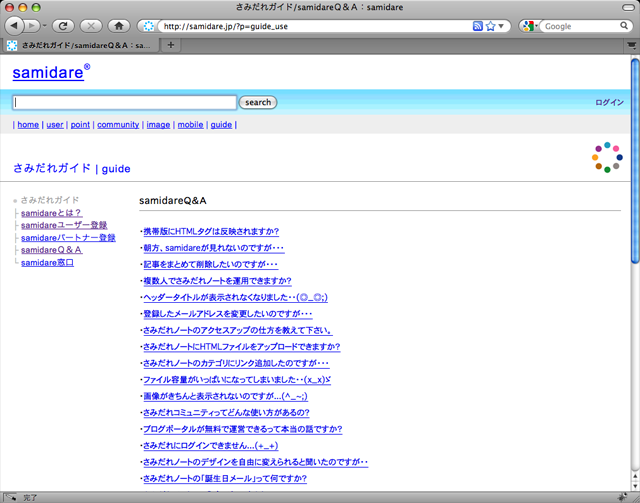Viewport: 640px width, 503px height.
Task: Reload the page with the refresh icon
Action: tap(62, 25)
